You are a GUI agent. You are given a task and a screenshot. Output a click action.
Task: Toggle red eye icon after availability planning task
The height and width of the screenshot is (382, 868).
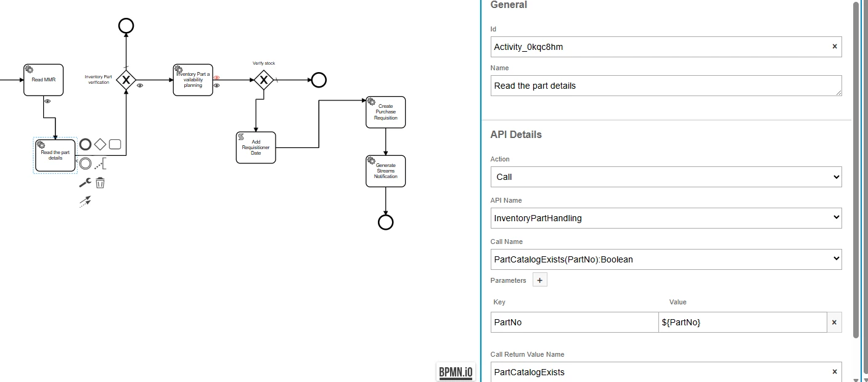[216, 78]
